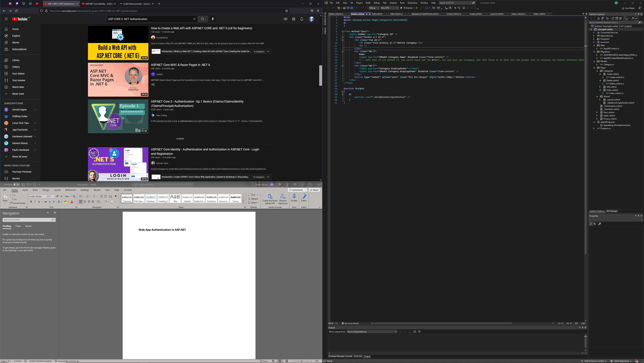Toggle AutoSave switch in Word
Viewport: 644px width, 363px height.
[16, 185]
